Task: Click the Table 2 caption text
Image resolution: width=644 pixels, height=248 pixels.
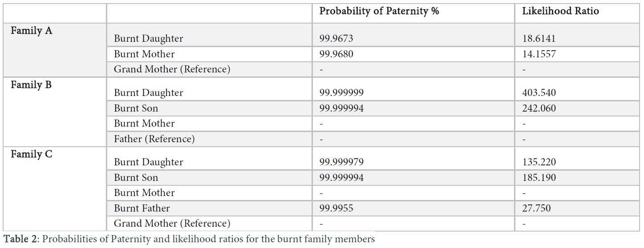Action: [x=190, y=240]
